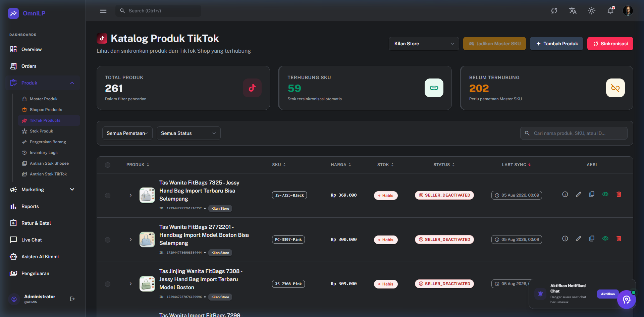Switch theme with the sun icon
This screenshot has height=317, width=644.
click(x=592, y=11)
